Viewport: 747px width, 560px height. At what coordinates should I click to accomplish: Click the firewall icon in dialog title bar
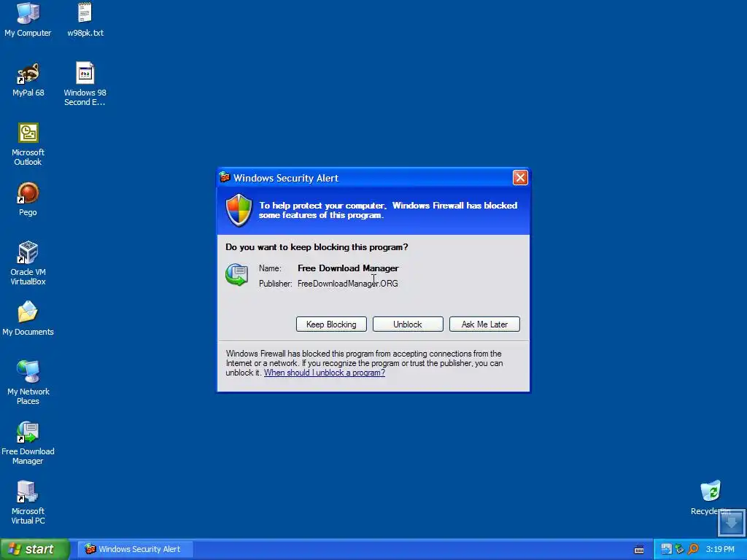225,177
